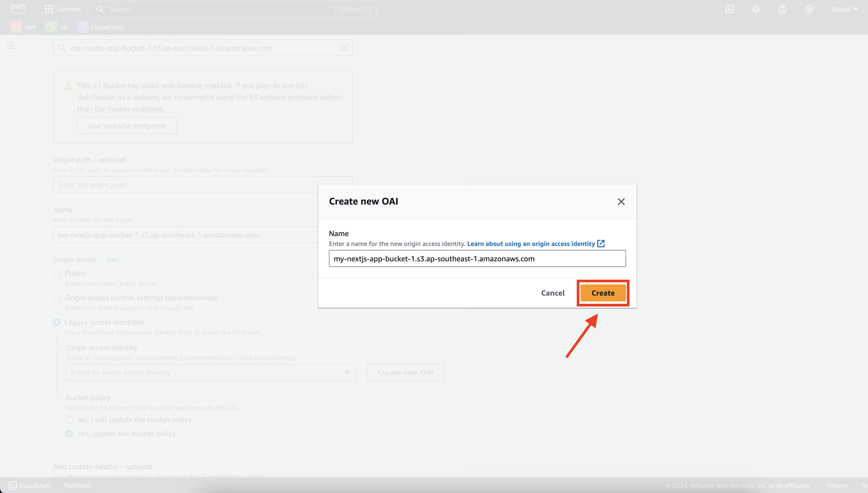The image size is (868, 493).
Task: Select No, I will update the bucket policy
Action: click(70, 420)
